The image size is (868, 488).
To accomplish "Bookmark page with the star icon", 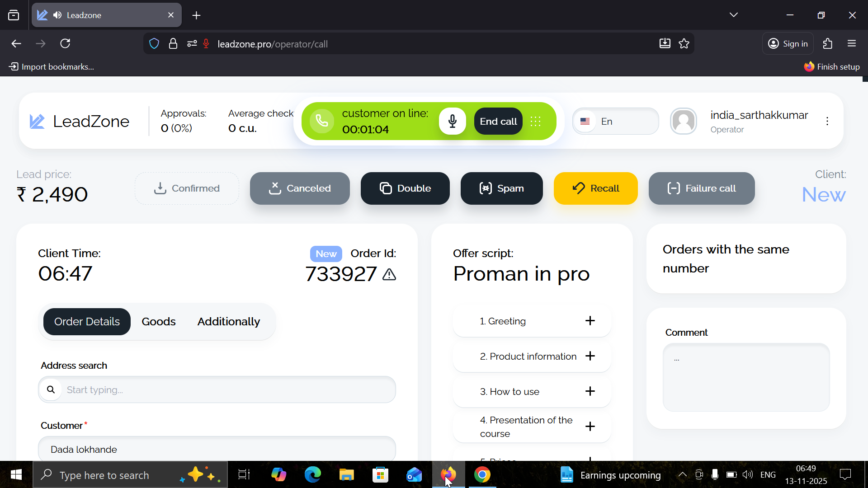I will pos(684,44).
